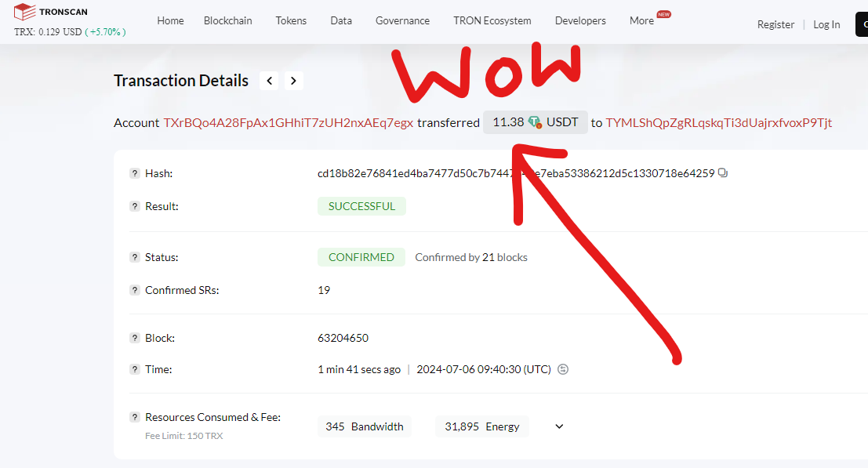Copy the transaction hash

click(722, 173)
